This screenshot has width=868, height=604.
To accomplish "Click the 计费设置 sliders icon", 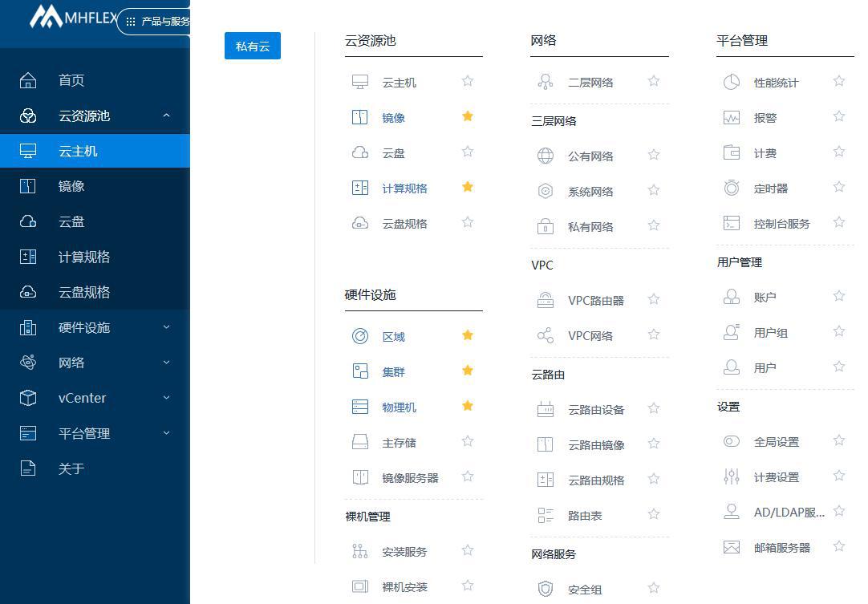I will pos(732,476).
